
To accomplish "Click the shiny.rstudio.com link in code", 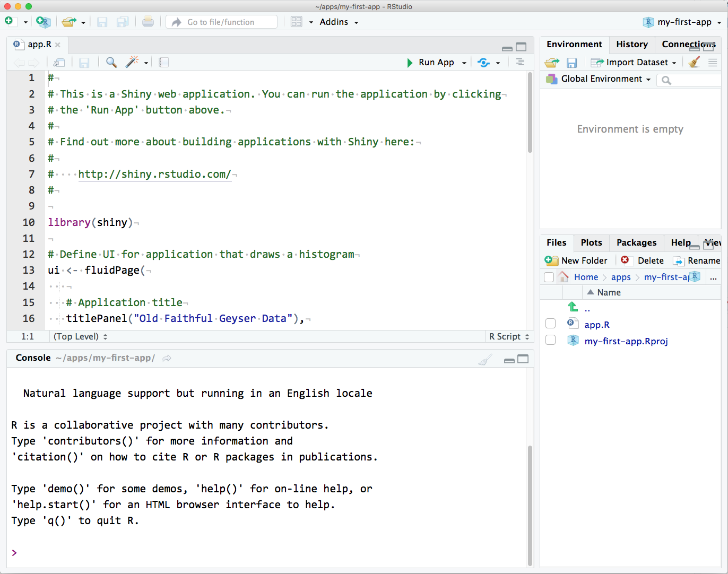I will point(154,174).
